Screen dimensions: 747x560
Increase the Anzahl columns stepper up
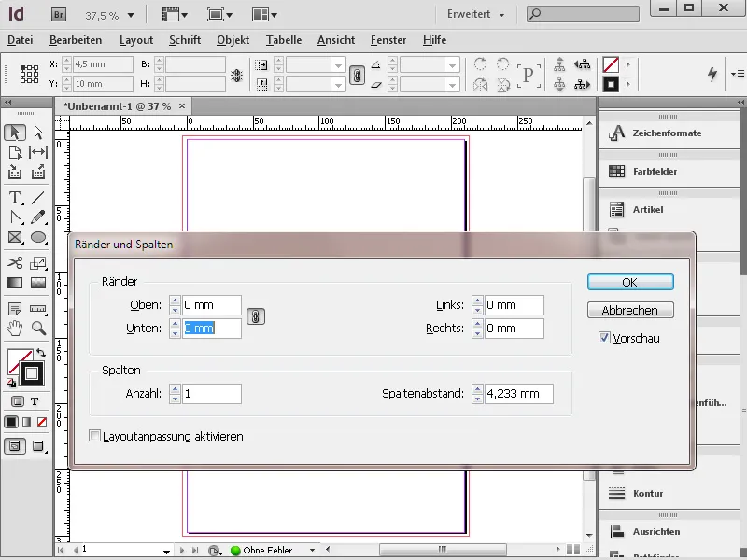(x=175, y=389)
